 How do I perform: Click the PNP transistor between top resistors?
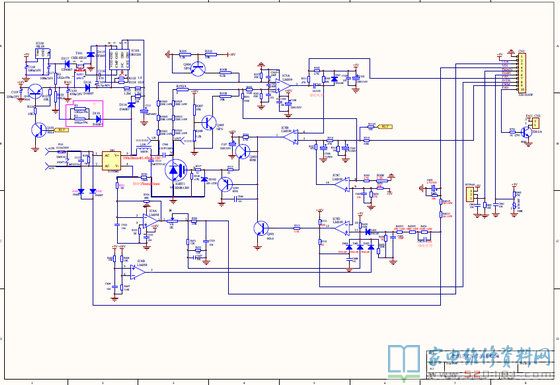197,68
